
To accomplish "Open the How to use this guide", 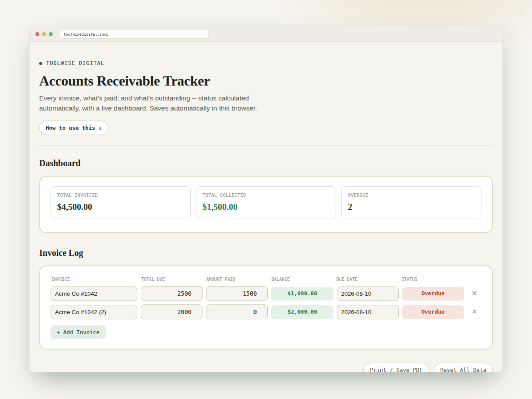I will pyautogui.click(x=74, y=128).
